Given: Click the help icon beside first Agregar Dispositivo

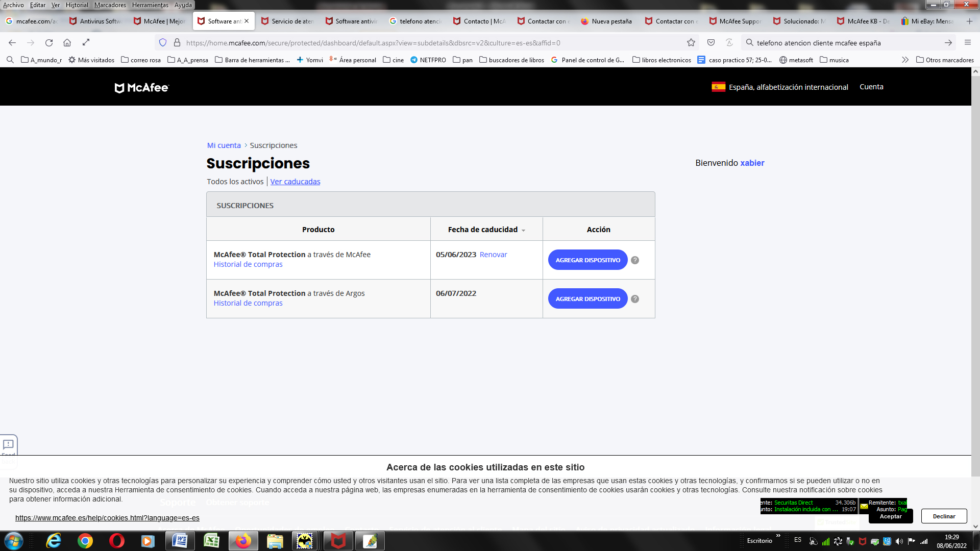Looking at the screenshot, I should 635,260.
